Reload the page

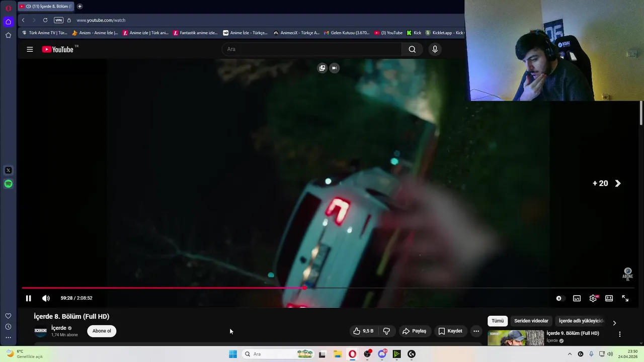(x=45, y=20)
